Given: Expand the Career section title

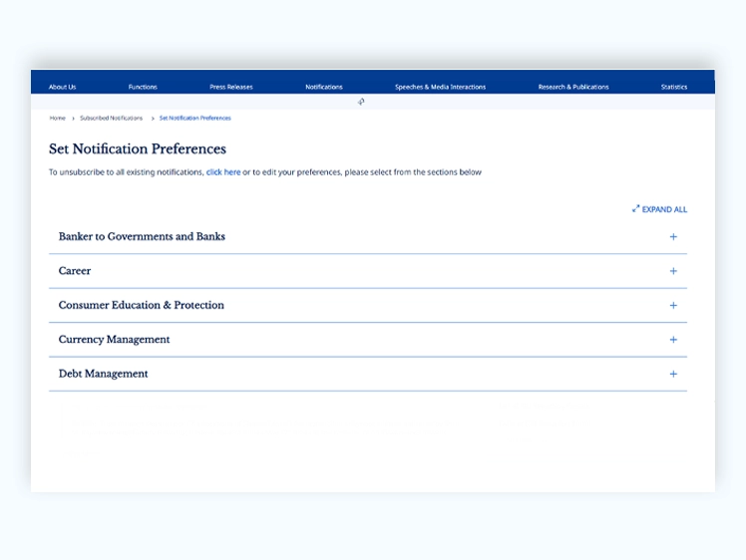Looking at the screenshot, I should click(75, 270).
